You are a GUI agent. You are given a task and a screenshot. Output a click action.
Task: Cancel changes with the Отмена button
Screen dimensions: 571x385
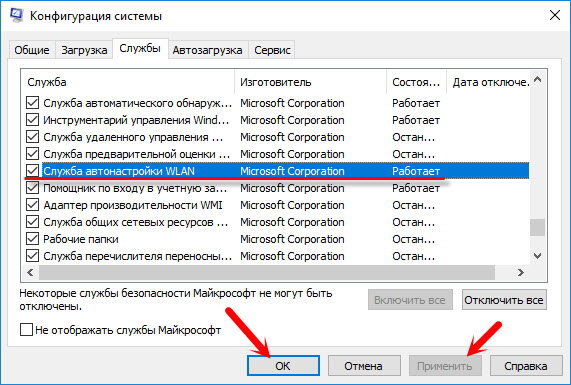coord(364,365)
